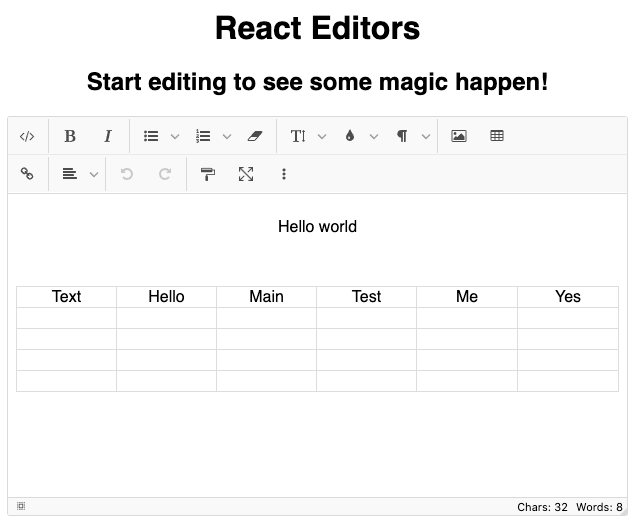Open bullet list style dropdown
Screen dimensions: 635x532
175,136
